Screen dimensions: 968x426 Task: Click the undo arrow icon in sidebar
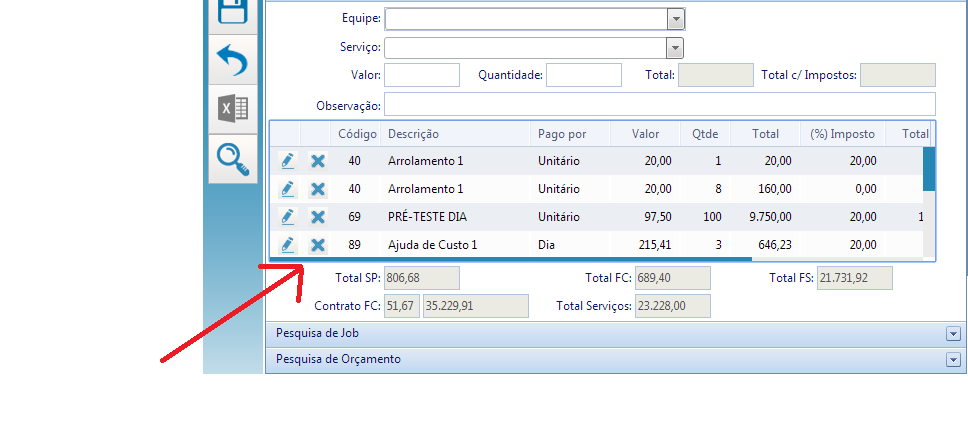click(233, 60)
